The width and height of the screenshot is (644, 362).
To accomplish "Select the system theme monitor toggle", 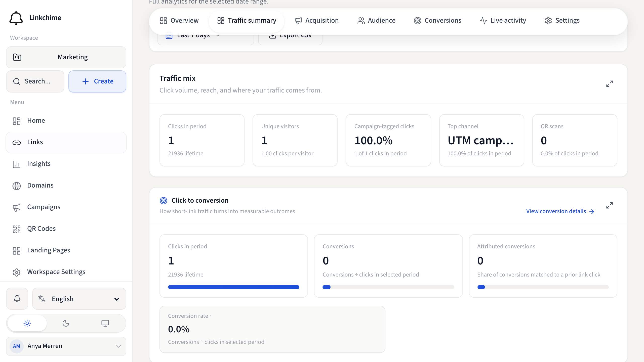I will point(105,323).
